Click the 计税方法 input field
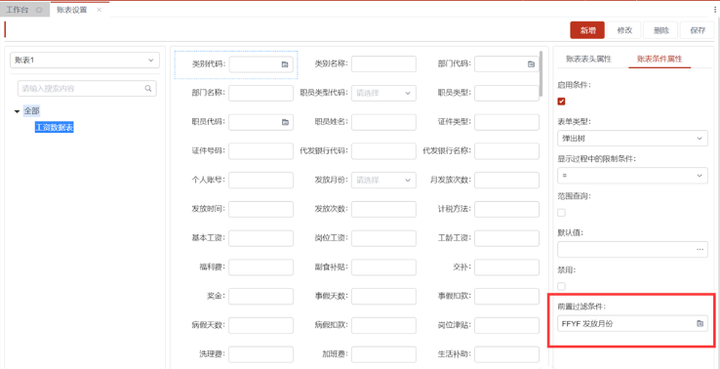The width and height of the screenshot is (720, 369). click(507, 209)
